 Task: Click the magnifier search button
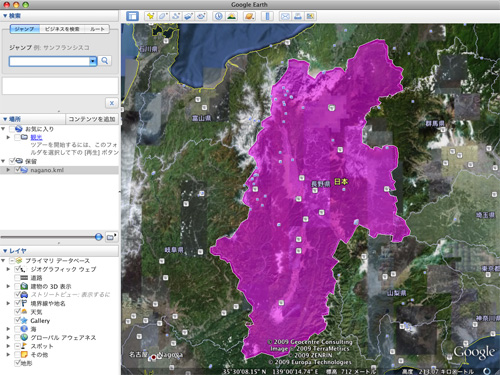105,61
